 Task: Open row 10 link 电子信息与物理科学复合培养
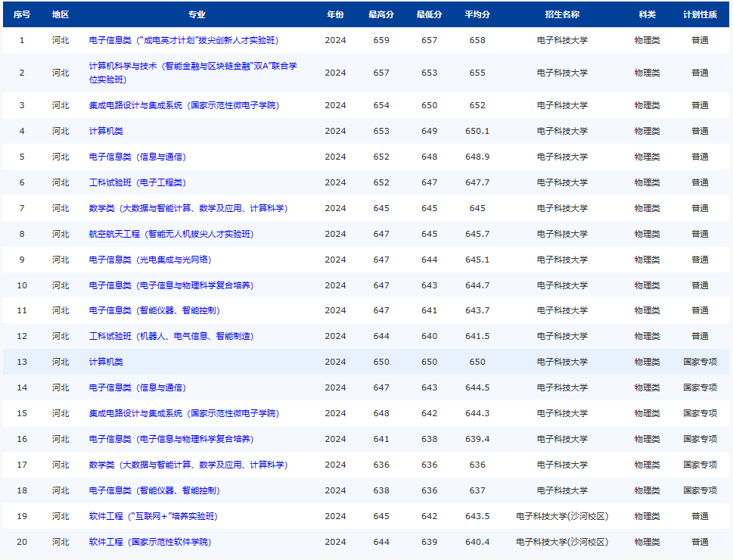(x=171, y=285)
